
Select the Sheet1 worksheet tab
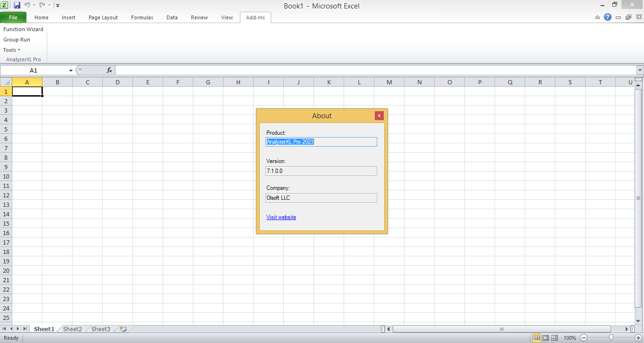[44, 329]
